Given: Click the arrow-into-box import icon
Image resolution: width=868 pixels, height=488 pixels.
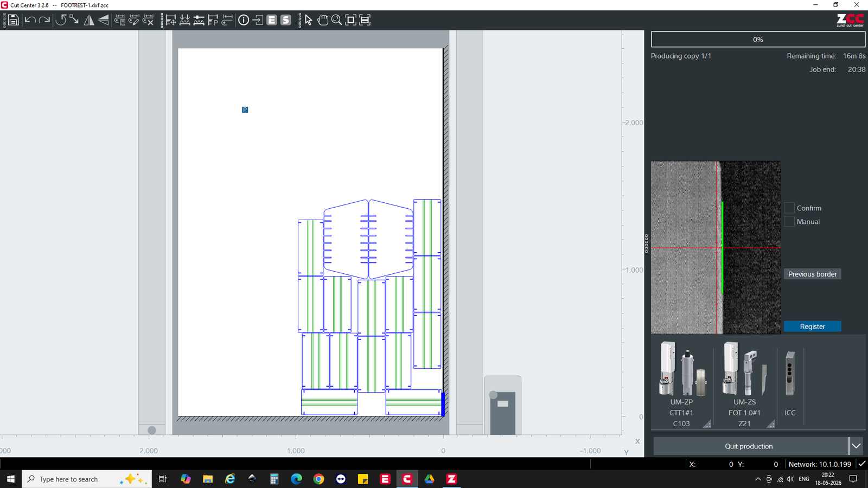Looking at the screenshot, I should coord(258,20).
